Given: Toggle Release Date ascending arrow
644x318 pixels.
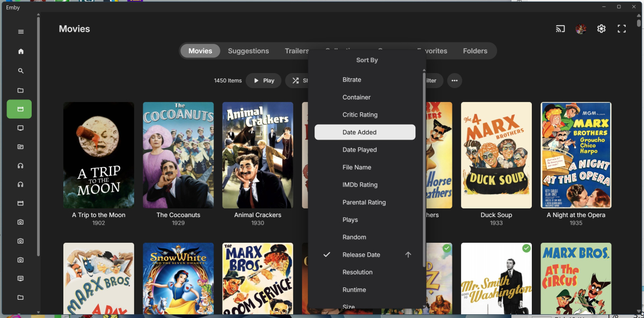Looking at the screenshot, I should click(x=408, y=255).
